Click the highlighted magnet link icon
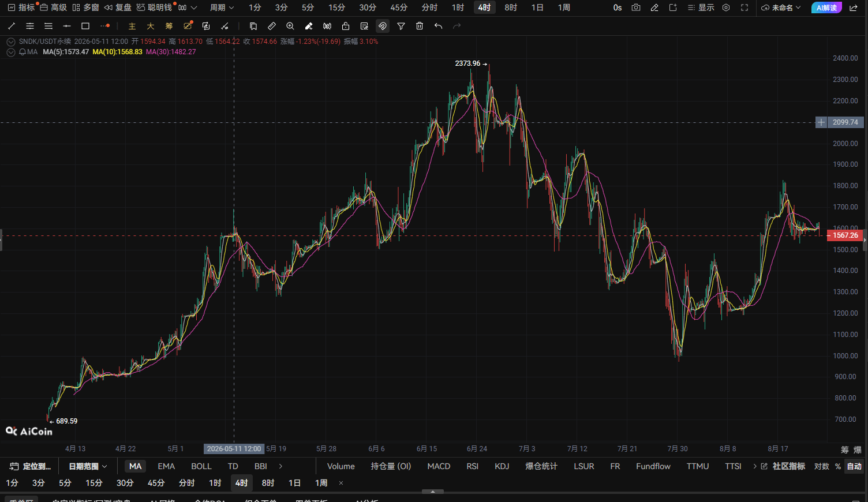The image size is (868, 502). [382, 26]
